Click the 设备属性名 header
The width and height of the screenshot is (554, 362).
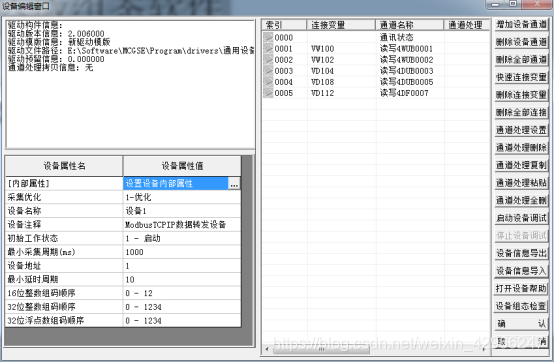[x=64, y=166]
